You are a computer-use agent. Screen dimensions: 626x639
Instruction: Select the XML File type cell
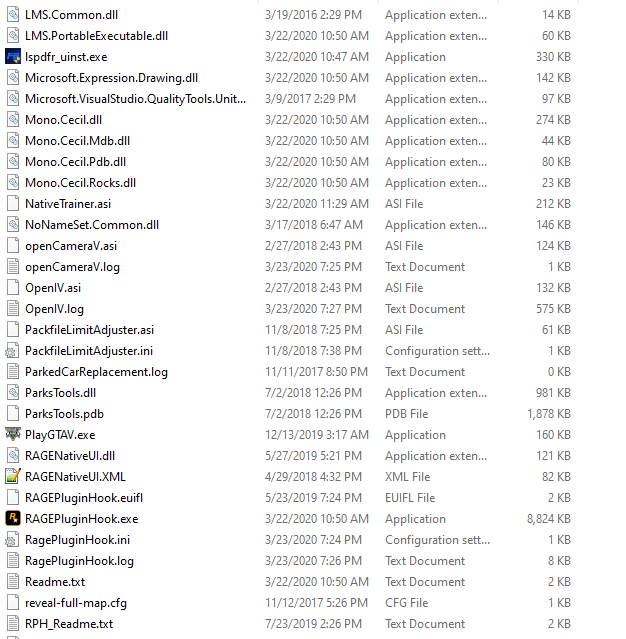(x=408, y=476)
